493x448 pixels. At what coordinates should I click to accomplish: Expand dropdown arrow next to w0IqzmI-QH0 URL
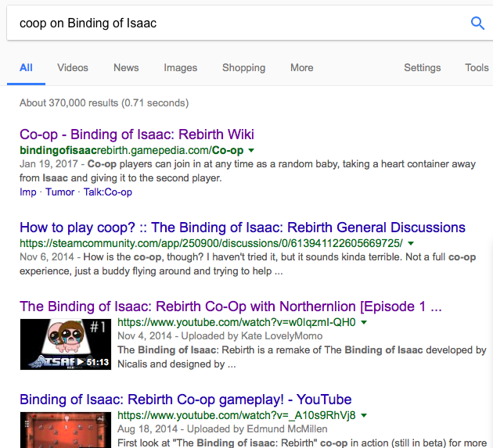point(364,322)
